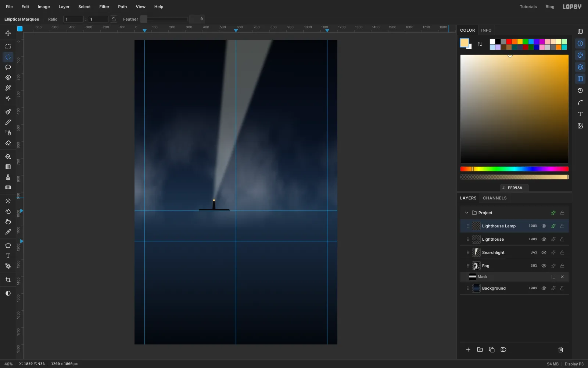Image resolution: width=588 pixels, height=368 pixels.
Task: Open the Tutorials link
Action: [528, 7]
